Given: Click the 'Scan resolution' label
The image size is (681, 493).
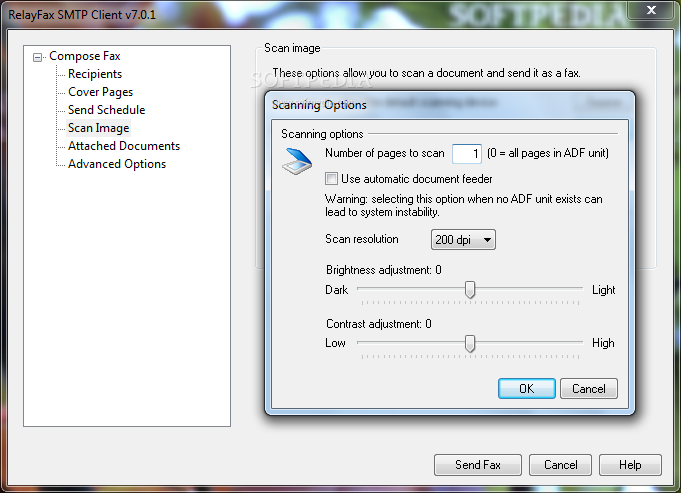Looking at the screenshot, I should 362,239.
